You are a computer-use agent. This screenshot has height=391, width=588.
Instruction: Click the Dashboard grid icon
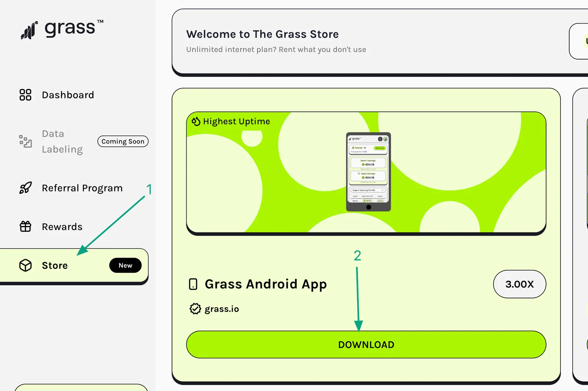(25, 95)
